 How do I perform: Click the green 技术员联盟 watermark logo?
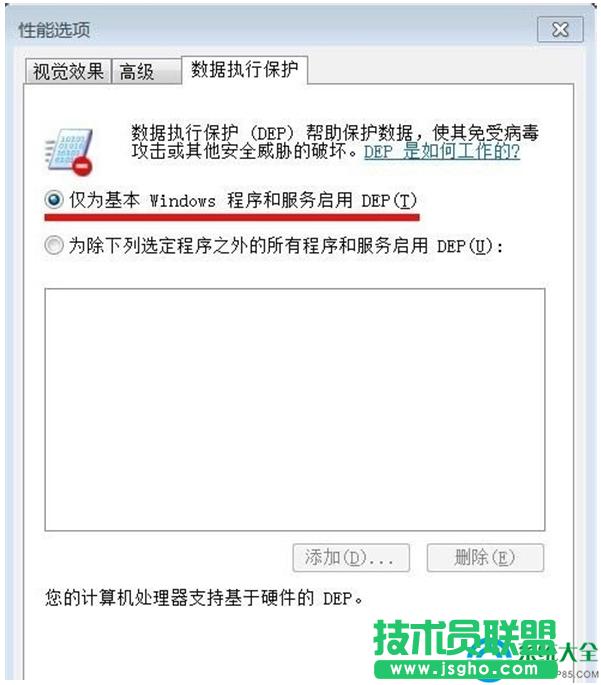[x=464, y=637]
